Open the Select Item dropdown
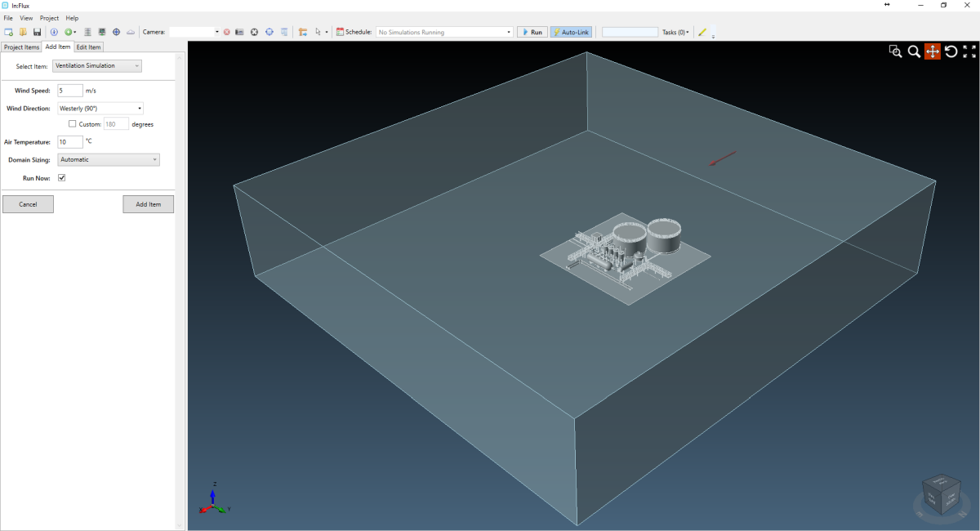980x531 pixels. (97, 65)
